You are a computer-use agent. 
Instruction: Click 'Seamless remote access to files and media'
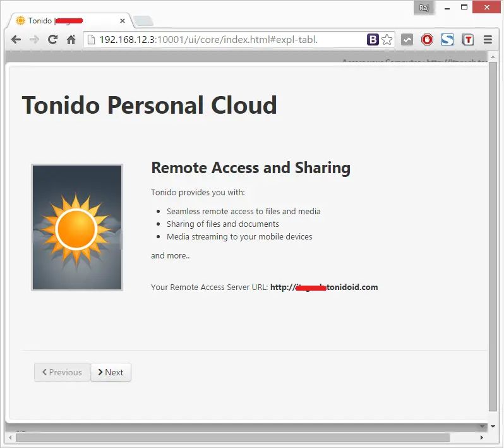click(243, 211)
